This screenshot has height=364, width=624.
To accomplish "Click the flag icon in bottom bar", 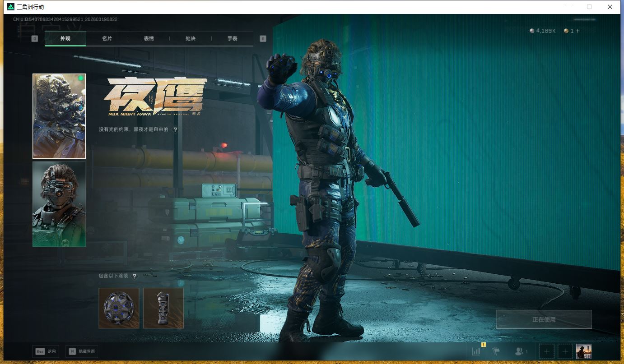I will pyautogui.click(x=496, y=351).
